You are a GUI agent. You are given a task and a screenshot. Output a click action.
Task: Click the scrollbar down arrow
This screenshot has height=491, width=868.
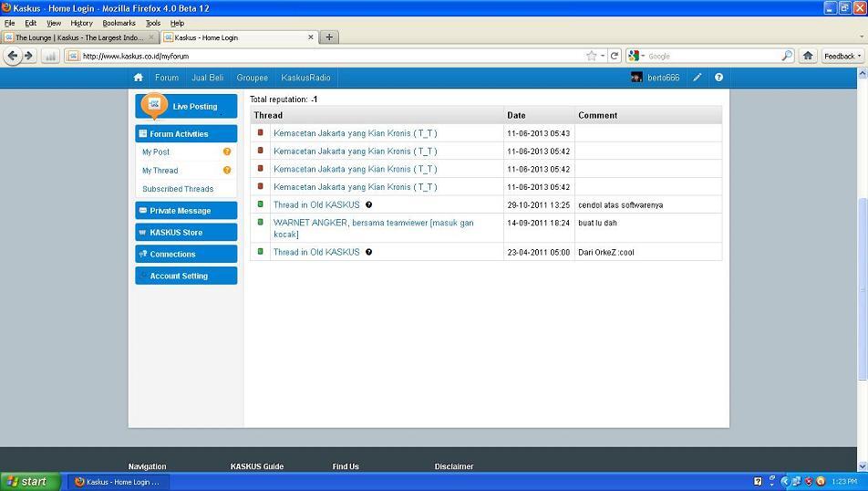pyautogui.click(x=863, y=466)
